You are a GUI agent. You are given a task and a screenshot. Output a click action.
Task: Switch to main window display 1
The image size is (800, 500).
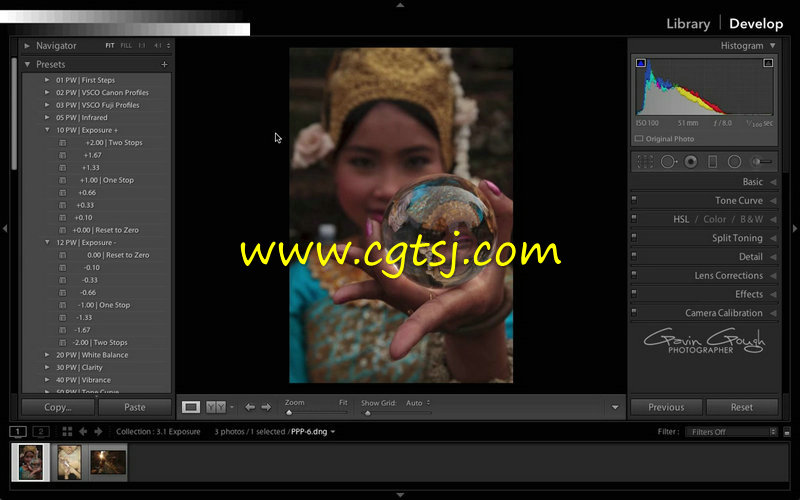[18, 432]
